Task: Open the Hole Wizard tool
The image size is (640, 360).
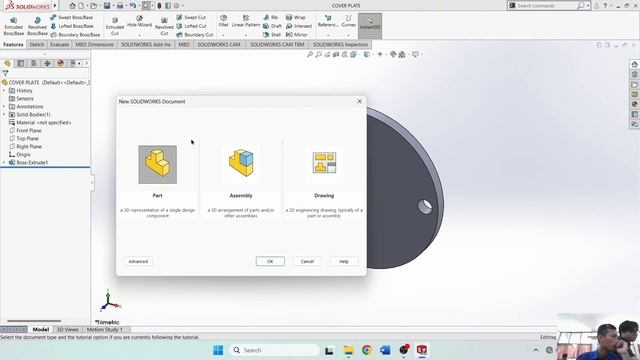Action: [x=139, y=22]
